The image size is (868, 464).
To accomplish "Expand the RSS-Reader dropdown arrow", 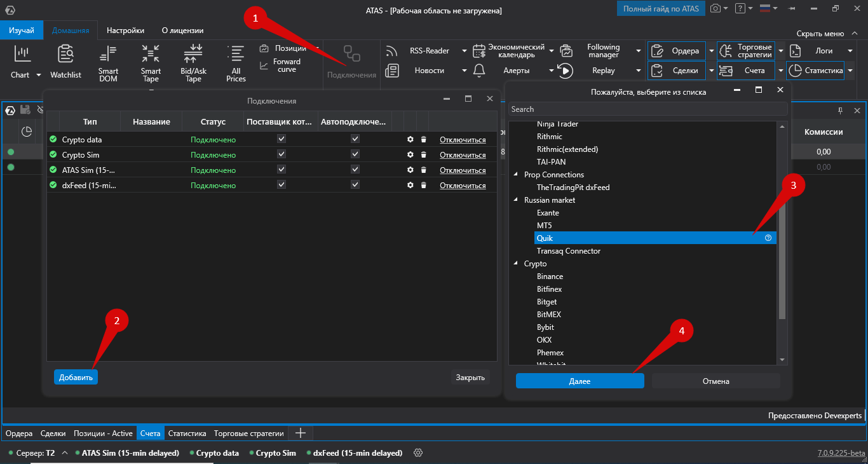I will pyautogui.click(x=465, y=51).
